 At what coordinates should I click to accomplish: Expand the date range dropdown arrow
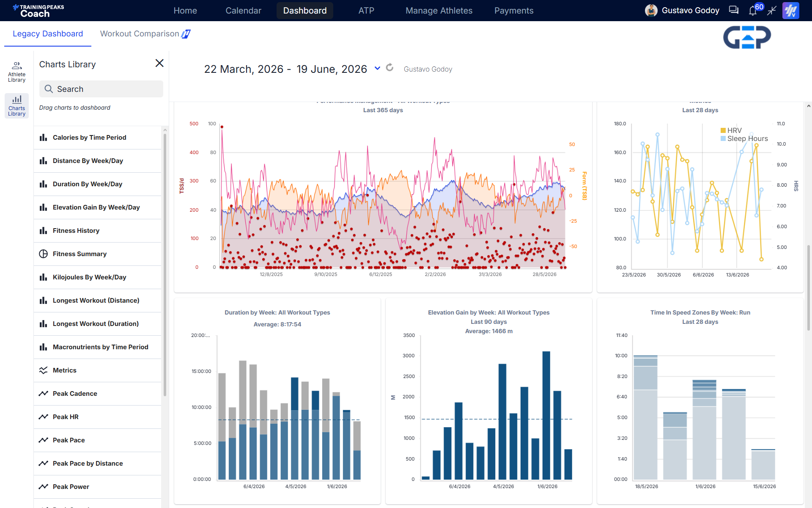pyautogui.click(x=377, y=68)
